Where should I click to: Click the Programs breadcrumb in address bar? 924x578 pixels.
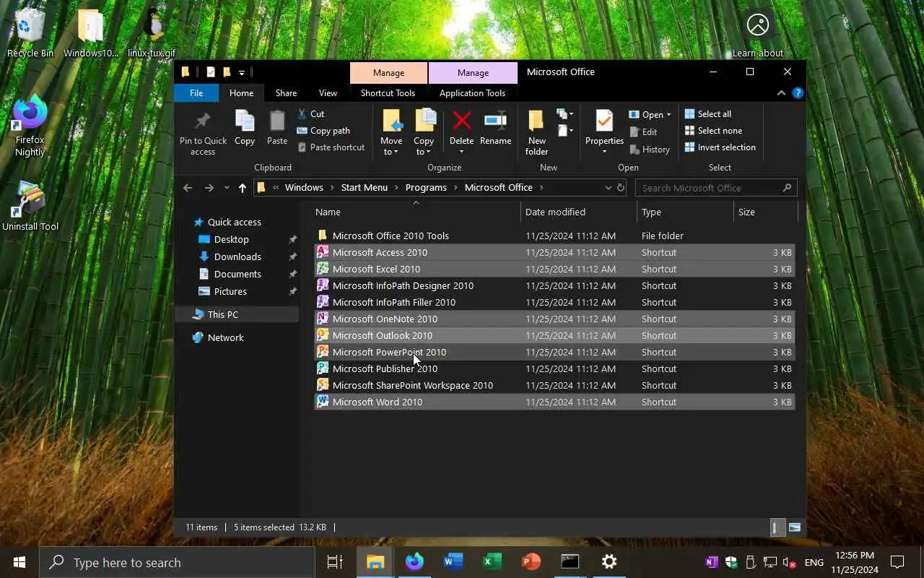coord(426,188)
